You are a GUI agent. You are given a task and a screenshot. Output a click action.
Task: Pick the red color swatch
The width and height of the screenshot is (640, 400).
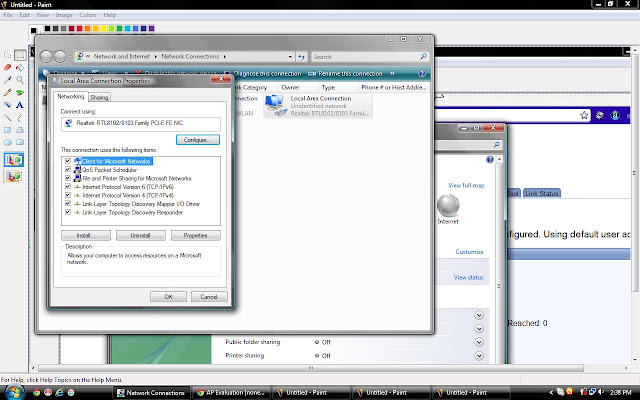click(x=80, y=29)
